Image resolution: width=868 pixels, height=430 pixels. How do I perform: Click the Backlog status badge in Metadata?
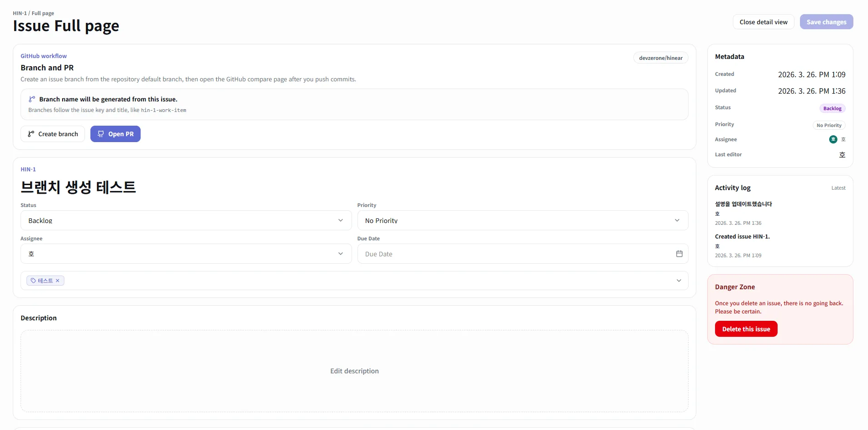coord(832,108)
